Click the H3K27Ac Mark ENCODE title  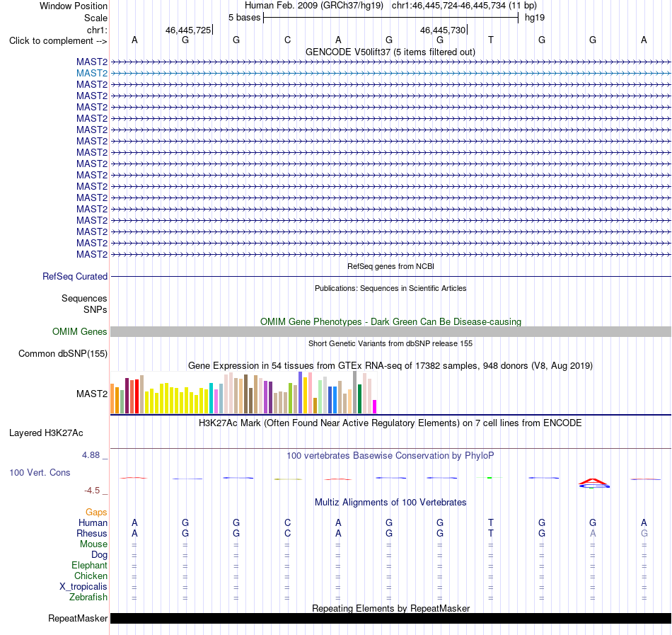pos(390,423)
